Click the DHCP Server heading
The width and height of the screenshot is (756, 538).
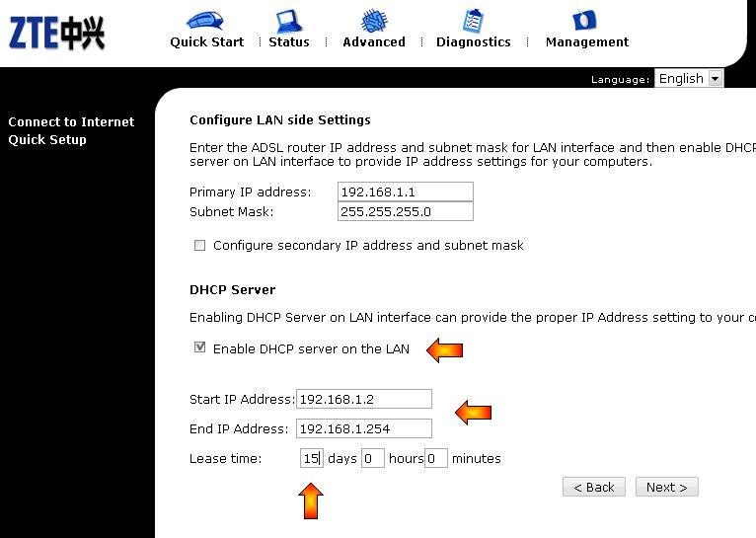click(x=232, y=289)
